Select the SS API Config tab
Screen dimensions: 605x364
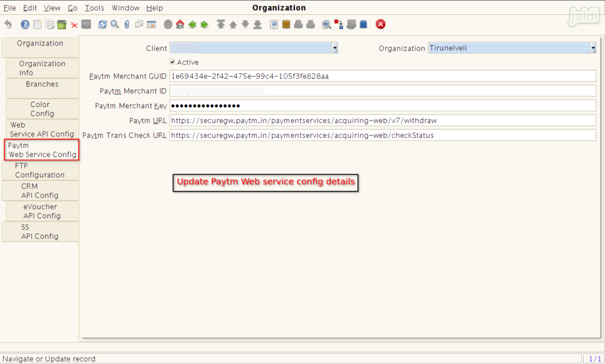pyautogui.click(x=40, y=232)
